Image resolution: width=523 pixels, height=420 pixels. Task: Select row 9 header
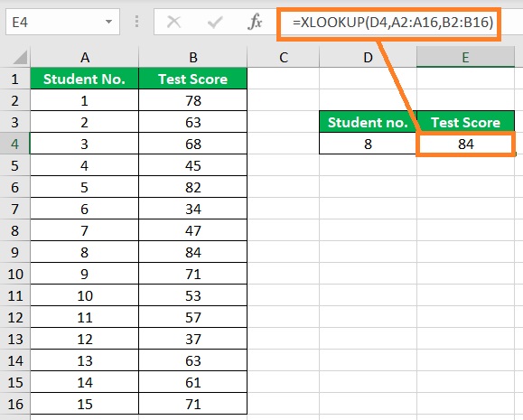(14, 253)
